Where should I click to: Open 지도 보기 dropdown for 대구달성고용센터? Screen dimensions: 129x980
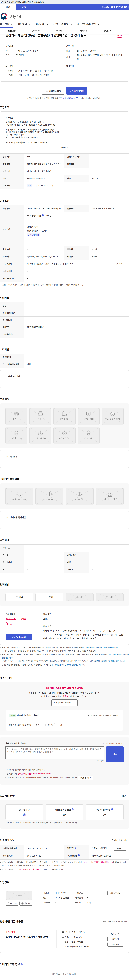[120, 848]
